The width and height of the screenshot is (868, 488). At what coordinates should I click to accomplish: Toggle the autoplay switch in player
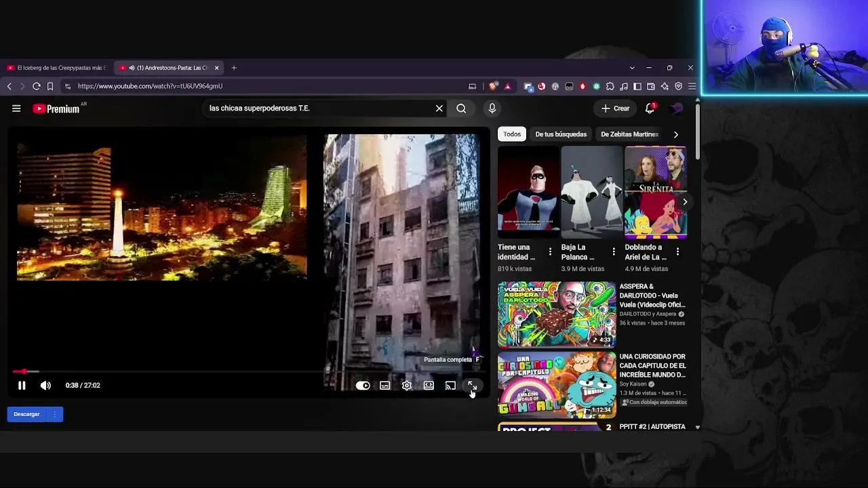363,386
